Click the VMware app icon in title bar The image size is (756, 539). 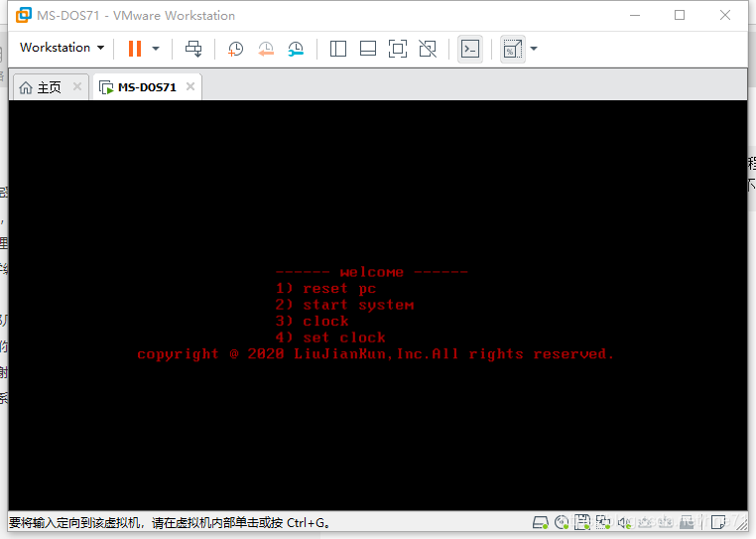[24, 16]
